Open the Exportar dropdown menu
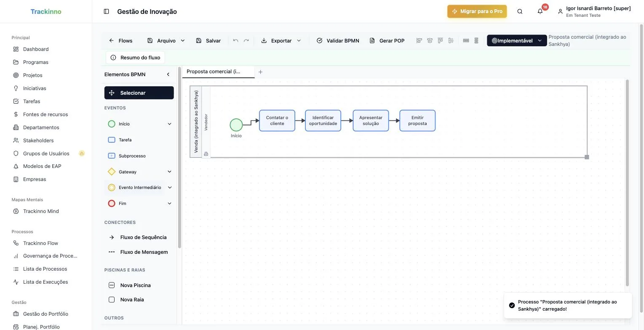The image size is (644, 330). pyautogui.click(x=281, y=40)
